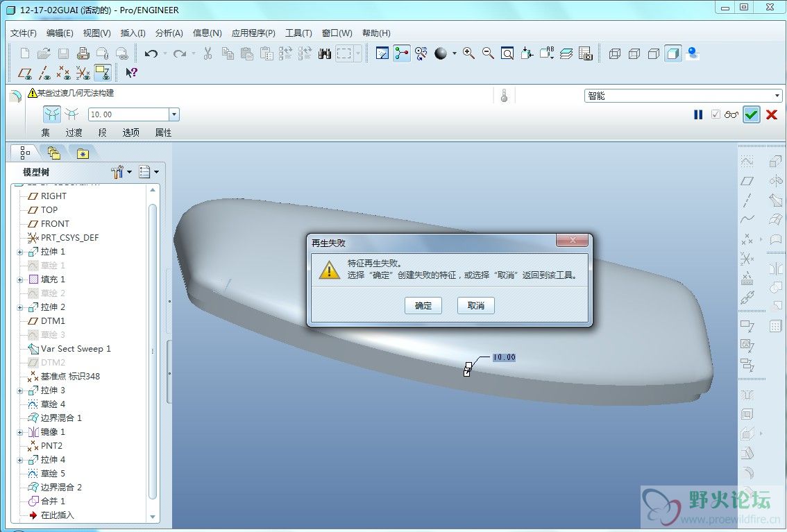Viewport: 787px width, 532px height.
Task: Click the glasses feature preview icon
Action: pyautogui.click(x=731, y=115)
